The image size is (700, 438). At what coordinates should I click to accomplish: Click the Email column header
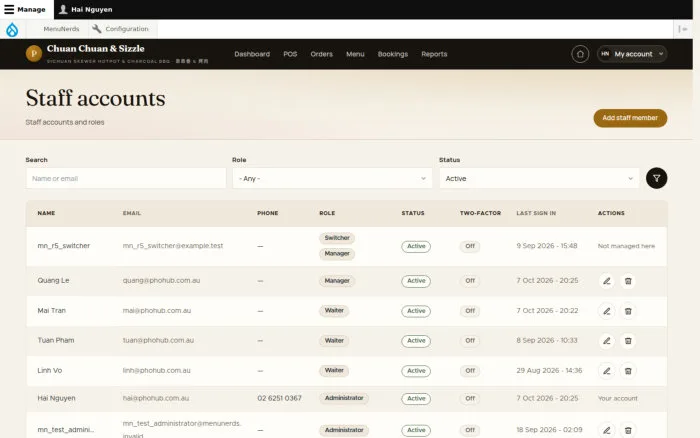[x=132, y=213]
